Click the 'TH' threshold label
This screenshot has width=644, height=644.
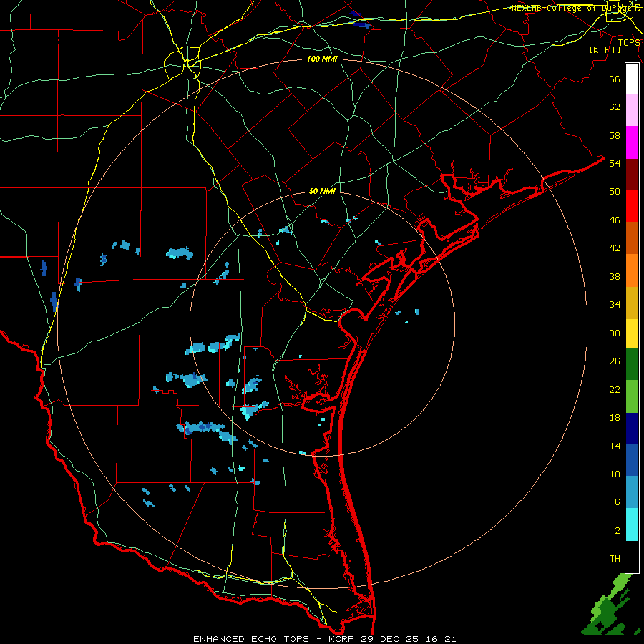615,559
